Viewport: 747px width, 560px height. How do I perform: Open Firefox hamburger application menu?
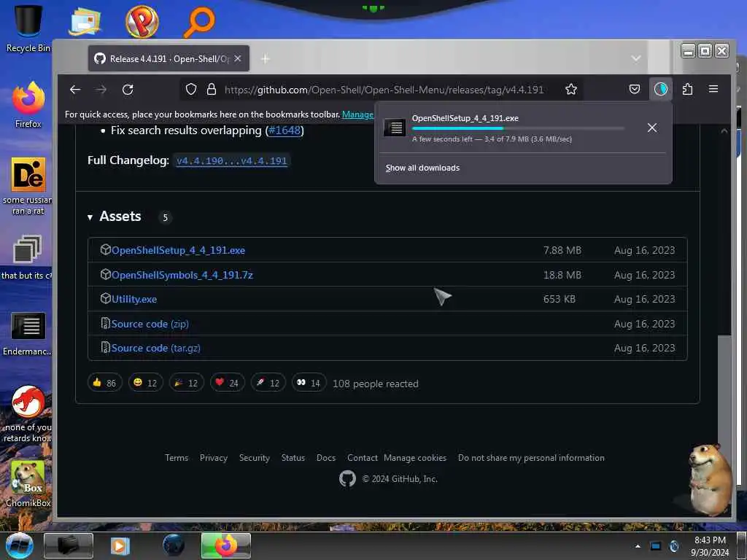click(x=713, y=89)
